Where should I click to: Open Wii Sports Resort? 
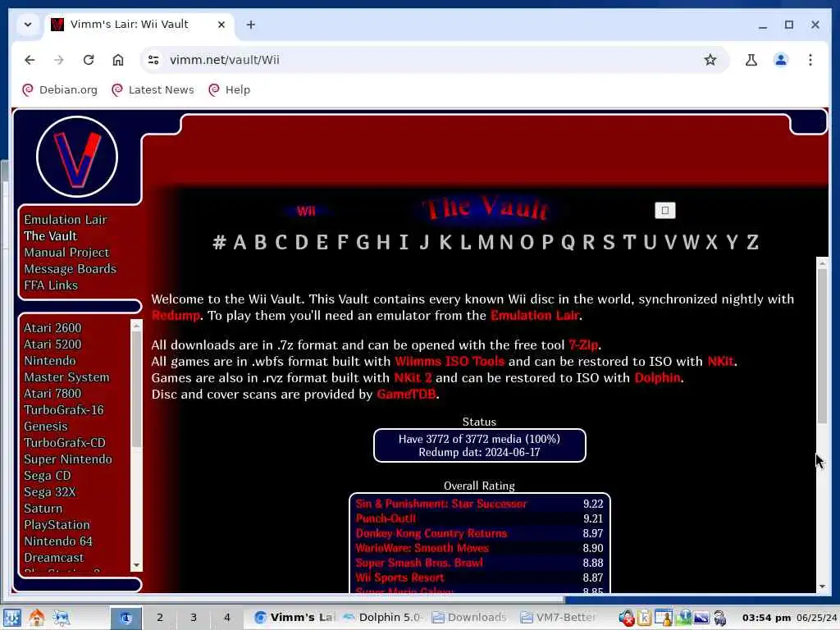399,577
